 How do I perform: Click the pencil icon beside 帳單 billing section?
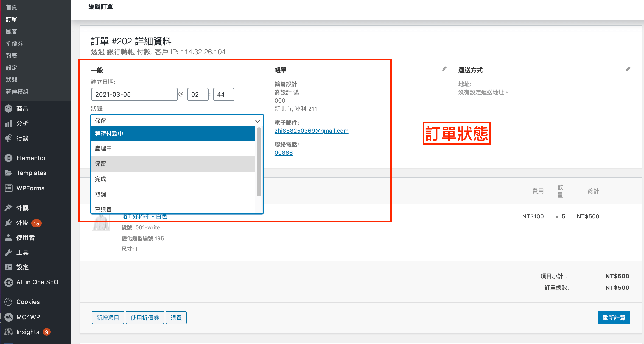444,69
